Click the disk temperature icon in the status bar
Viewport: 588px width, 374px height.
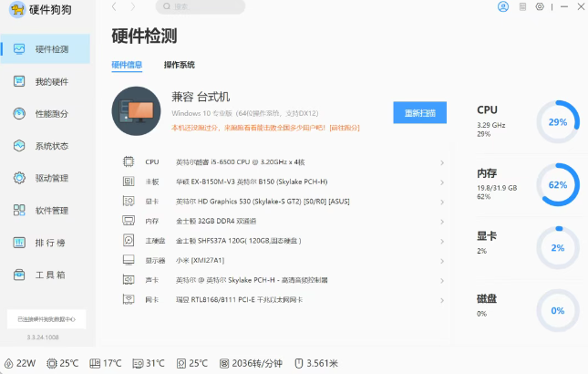[x=181, y=363]
